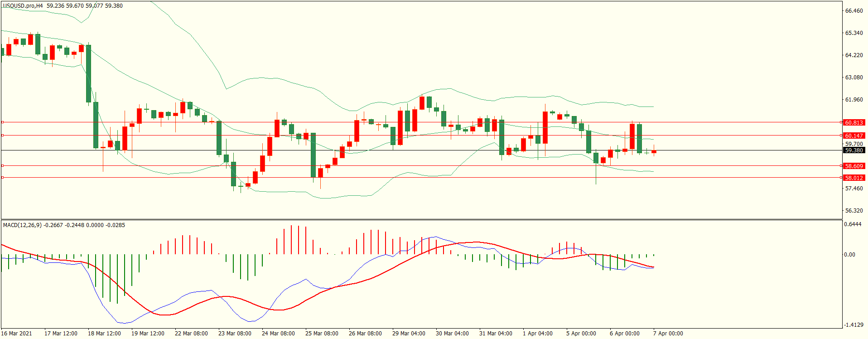Click the 24 Mar 08:00 time label

point(278,334)
